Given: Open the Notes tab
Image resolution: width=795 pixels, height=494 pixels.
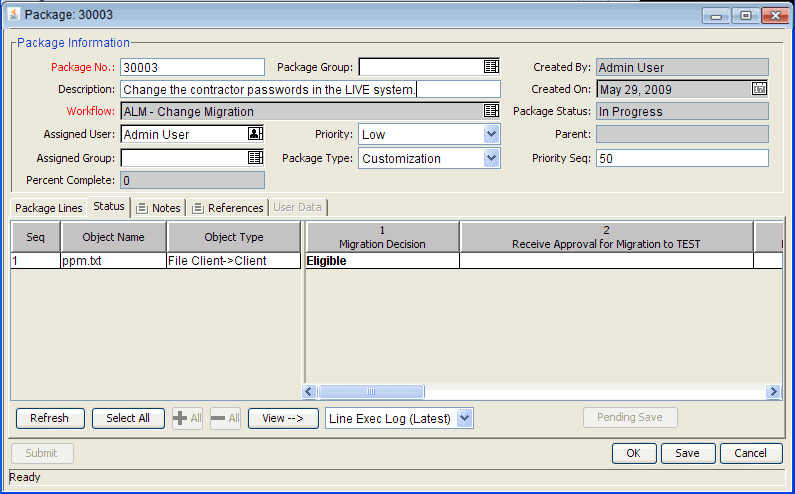Looking at the screenshot, I should point(158,208).
